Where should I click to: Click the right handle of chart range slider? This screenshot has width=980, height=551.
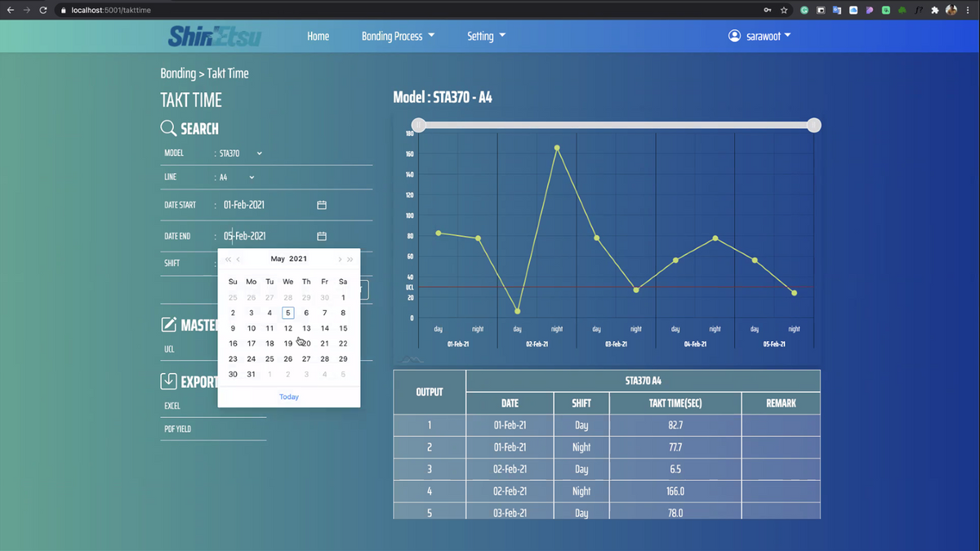[813, 125]
